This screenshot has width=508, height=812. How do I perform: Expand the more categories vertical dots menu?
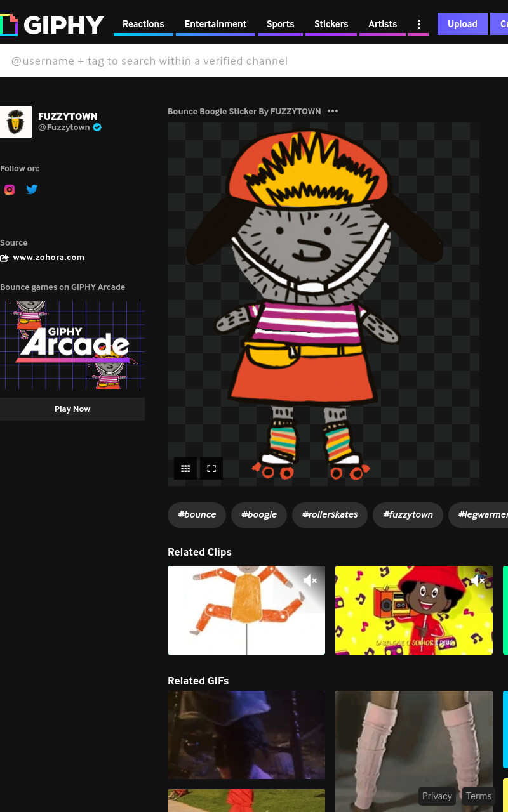coord(418,24)
